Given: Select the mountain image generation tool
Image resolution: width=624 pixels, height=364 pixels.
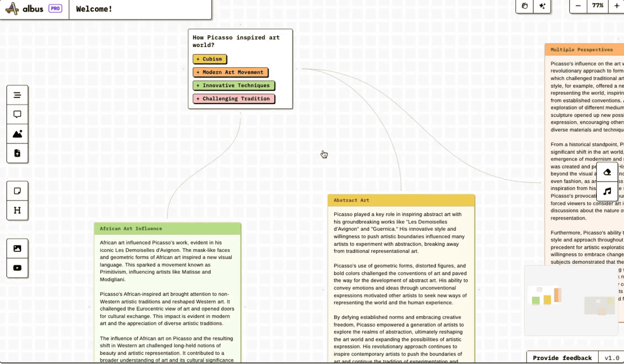Looking at the screenshot, I should [17, 134].
